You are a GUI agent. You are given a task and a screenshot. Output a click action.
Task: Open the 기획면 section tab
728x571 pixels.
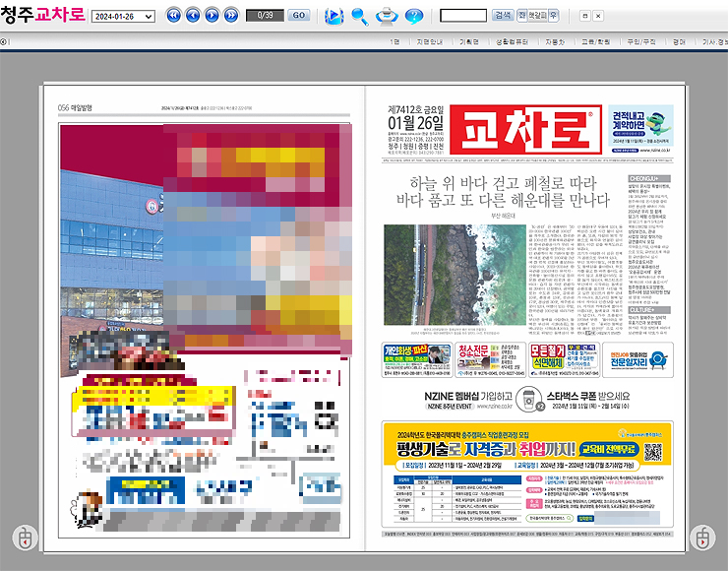click(x=469, y=41)
